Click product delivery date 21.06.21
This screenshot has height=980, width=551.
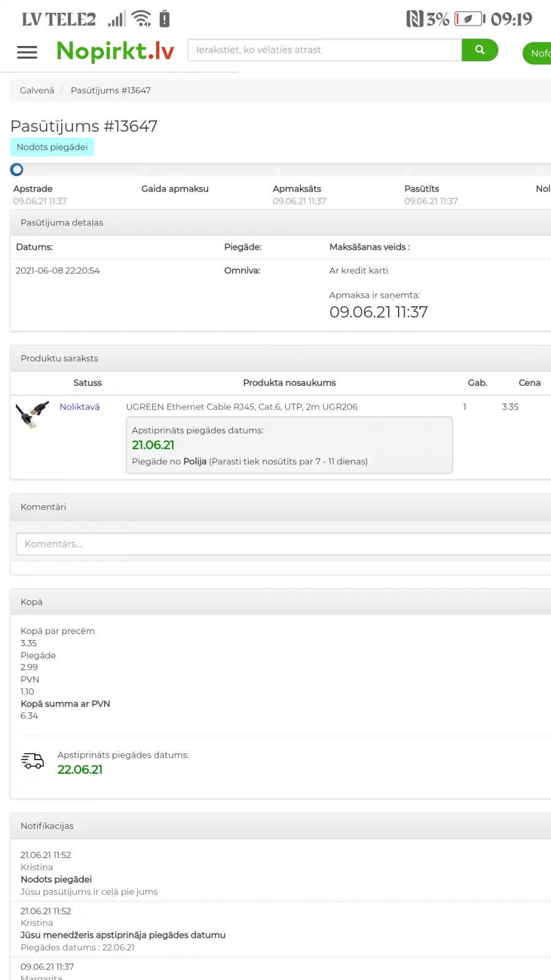coord(153,445)
